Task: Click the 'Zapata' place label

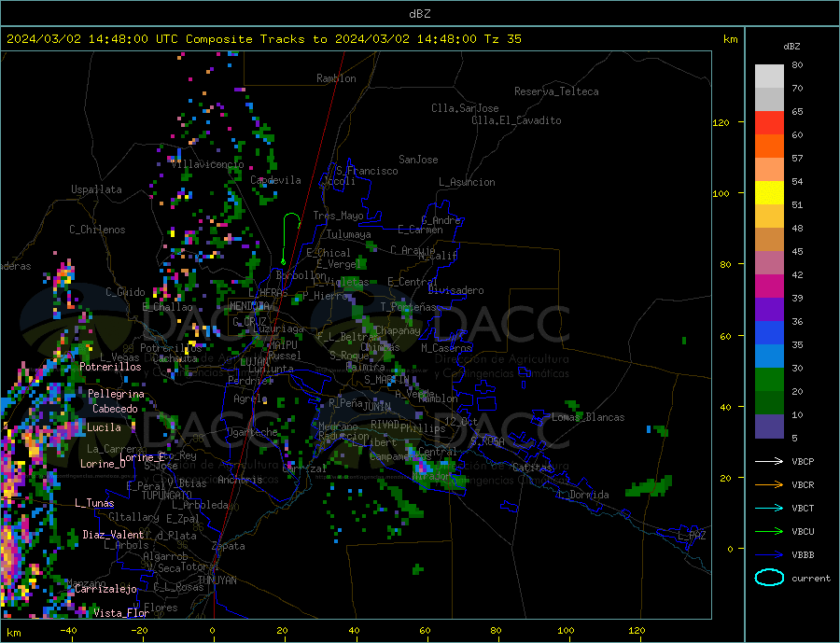Action: click(x=229, y=546)
